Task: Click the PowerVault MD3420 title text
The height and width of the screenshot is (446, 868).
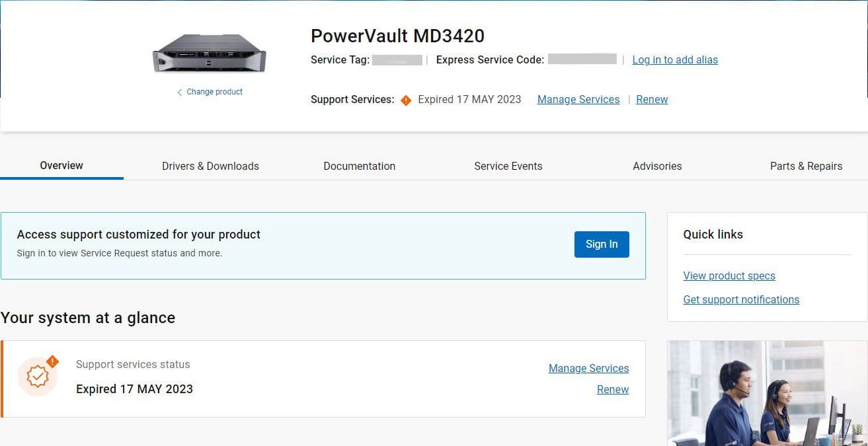Action: point(397,36)
